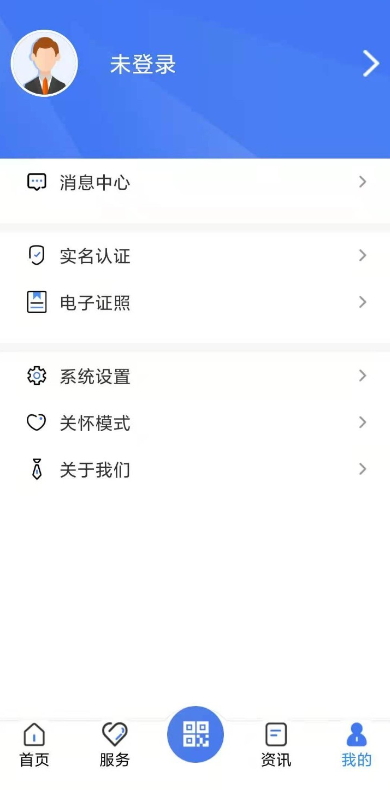Tap the care mode heart icon
390x790 pixels.
pyautogui.click(x=36, y=422)
